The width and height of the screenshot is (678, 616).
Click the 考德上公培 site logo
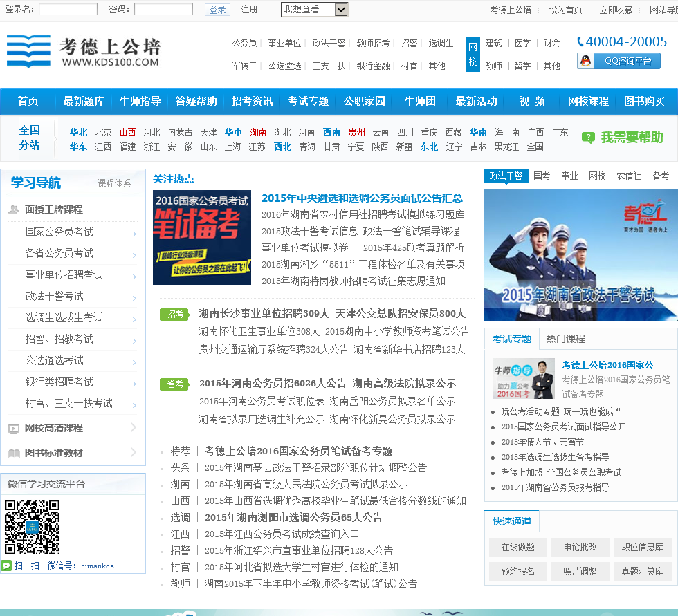(x=84, y=52)
